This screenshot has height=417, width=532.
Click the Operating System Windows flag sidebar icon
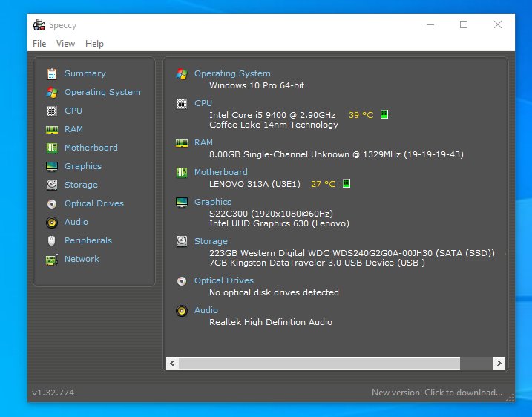coord(52,92)
